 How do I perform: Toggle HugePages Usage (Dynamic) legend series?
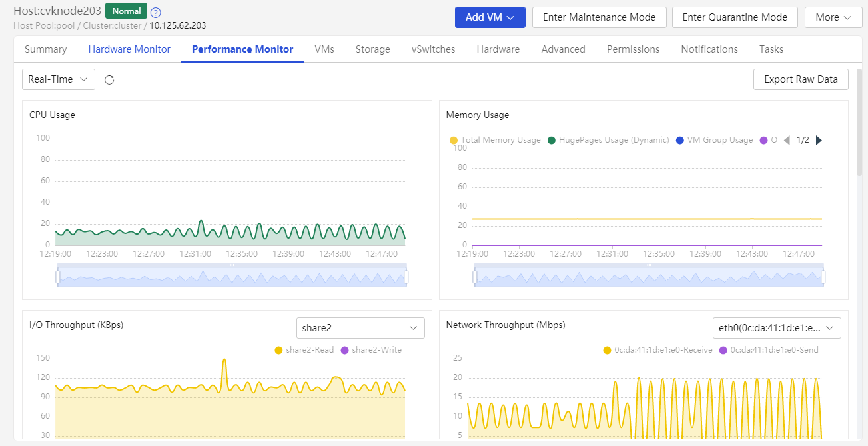pos(608,140)
